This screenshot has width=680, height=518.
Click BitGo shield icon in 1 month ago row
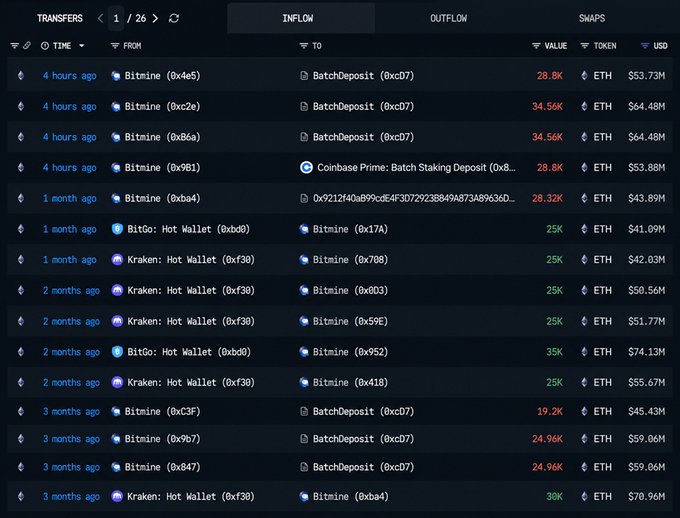[x=117, y=229]
